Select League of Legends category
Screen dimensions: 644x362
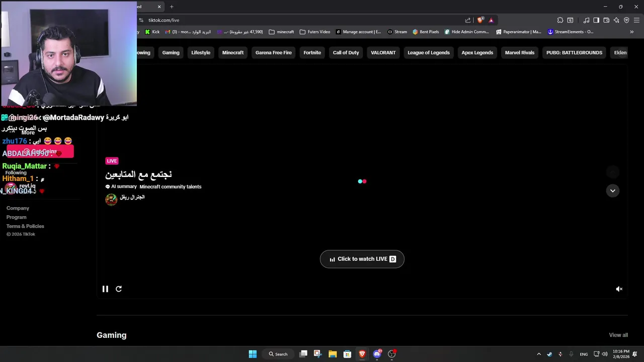429,53
